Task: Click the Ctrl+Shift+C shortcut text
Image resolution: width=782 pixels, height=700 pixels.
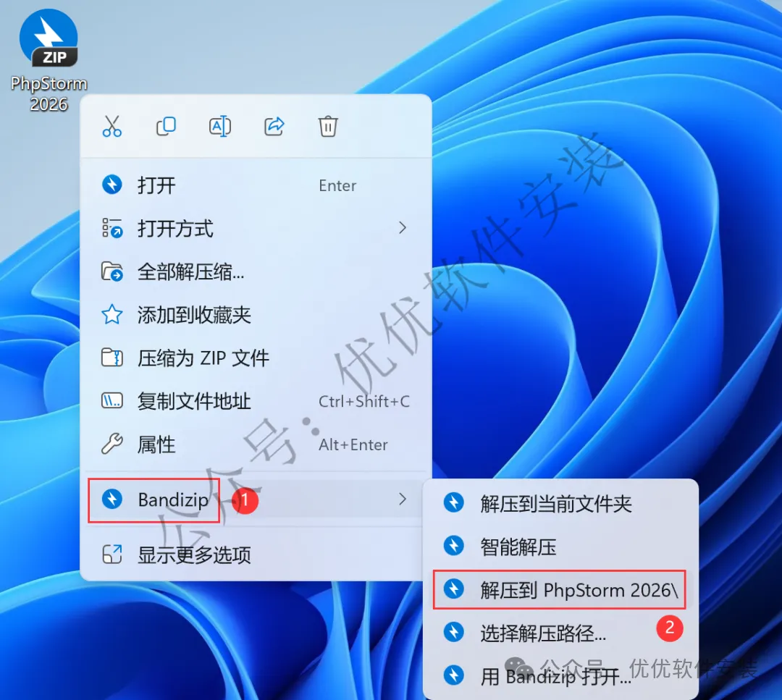Action: pyautogui.click(x=364, y=401)
